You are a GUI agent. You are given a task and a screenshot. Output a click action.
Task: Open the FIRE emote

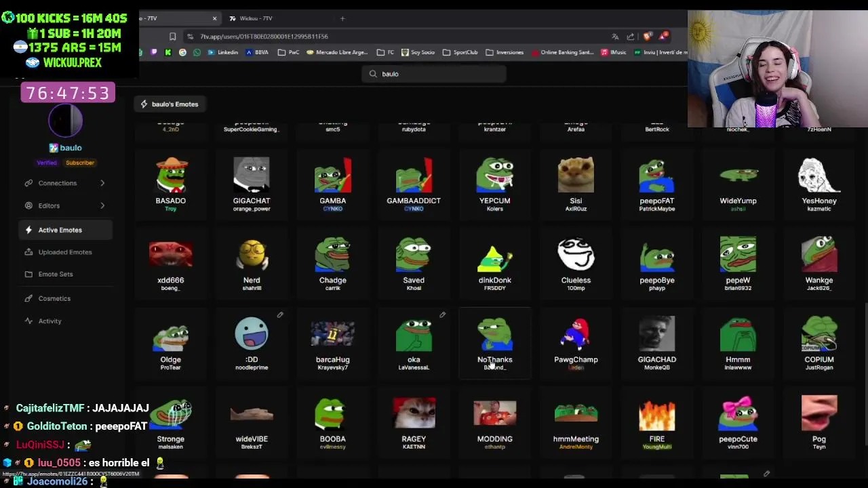coord(657,422)
